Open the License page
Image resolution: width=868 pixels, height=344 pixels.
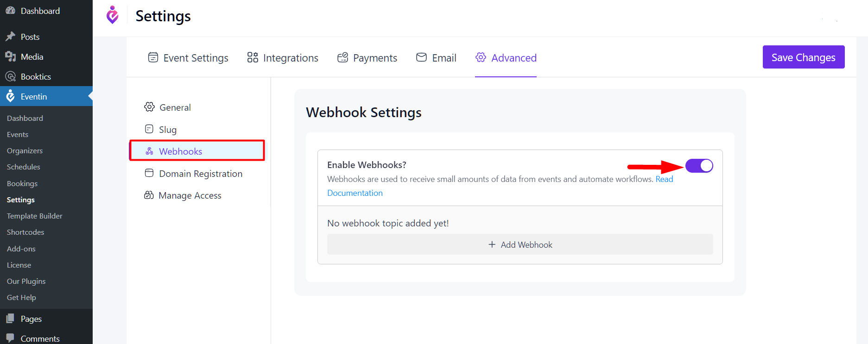click(x=19, y=265)
